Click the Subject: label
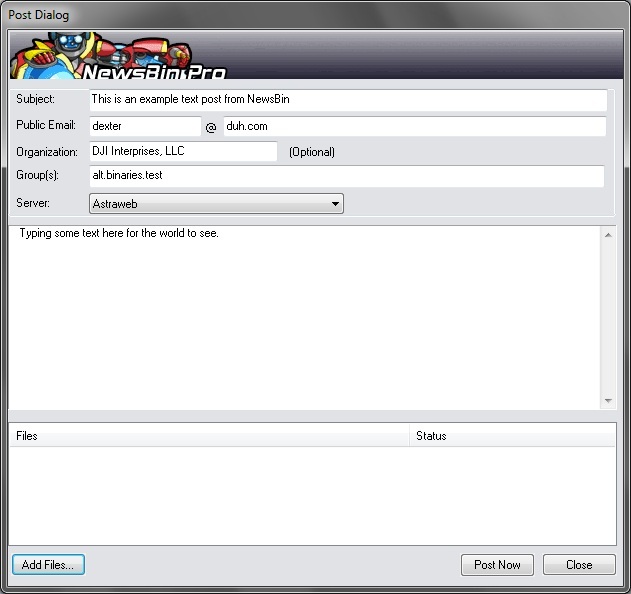 click(x=35, y=99)
